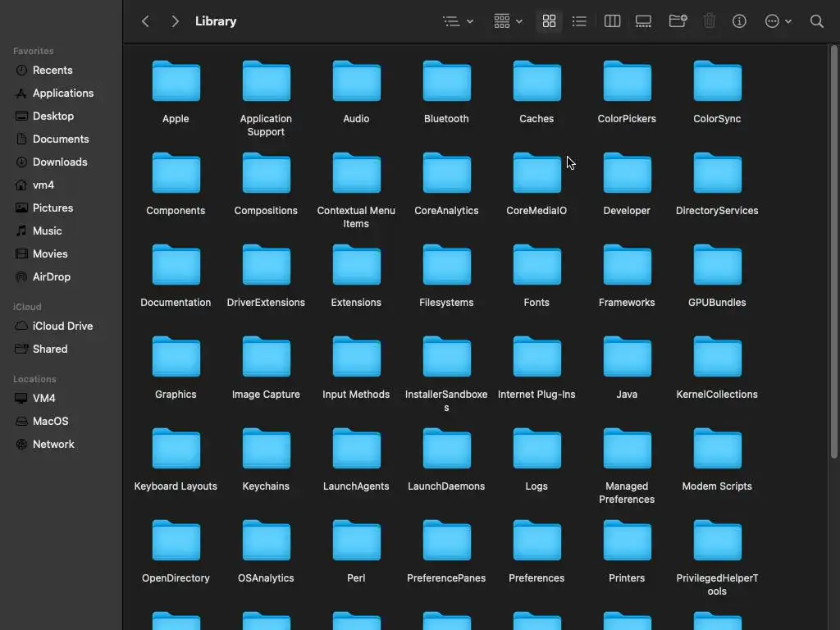Select the Audio folder

pos(356,81)
